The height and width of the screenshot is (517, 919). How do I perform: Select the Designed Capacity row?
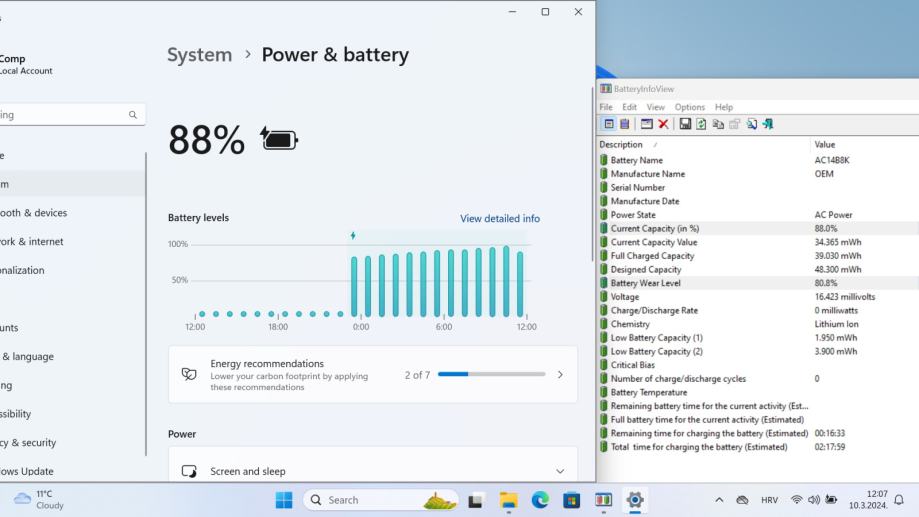tap(758, 270)
